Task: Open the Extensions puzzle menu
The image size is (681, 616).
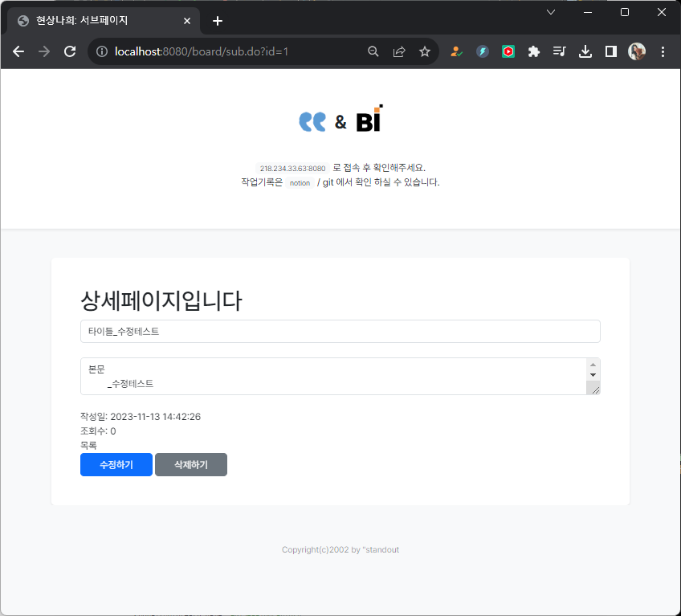Action: (x=534, y=51)
